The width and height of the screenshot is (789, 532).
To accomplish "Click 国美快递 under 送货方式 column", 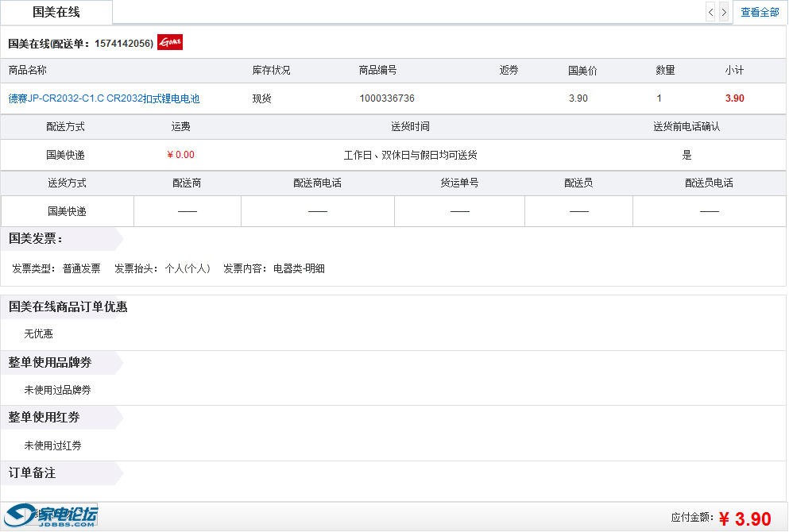I will 67,211.
